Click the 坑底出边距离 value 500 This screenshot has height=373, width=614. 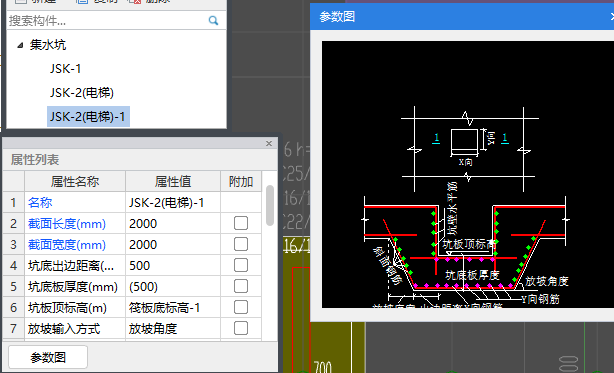coord(173,266)
